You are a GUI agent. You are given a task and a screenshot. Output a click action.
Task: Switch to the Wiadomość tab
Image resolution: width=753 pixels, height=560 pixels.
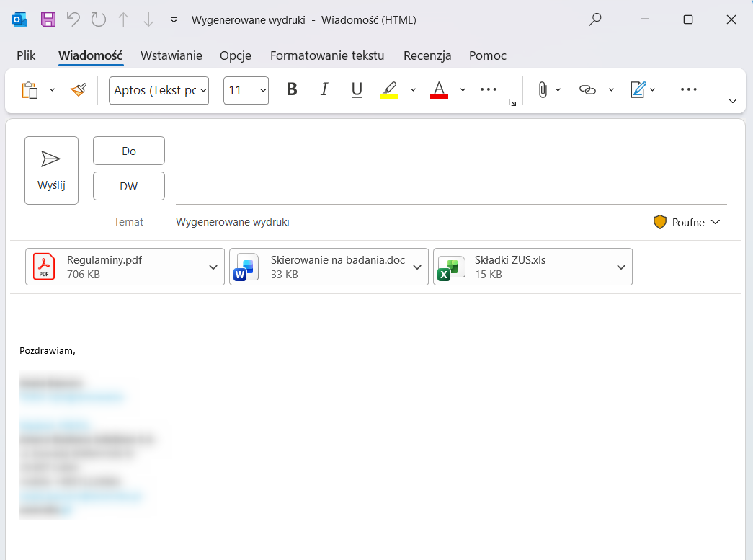pos(91,55)
